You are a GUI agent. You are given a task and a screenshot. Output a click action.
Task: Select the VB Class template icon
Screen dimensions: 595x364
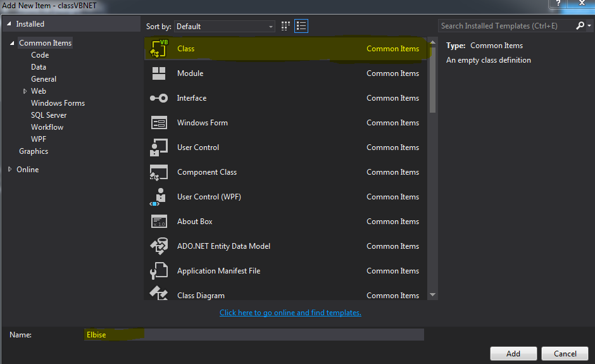tap(159, 49)
